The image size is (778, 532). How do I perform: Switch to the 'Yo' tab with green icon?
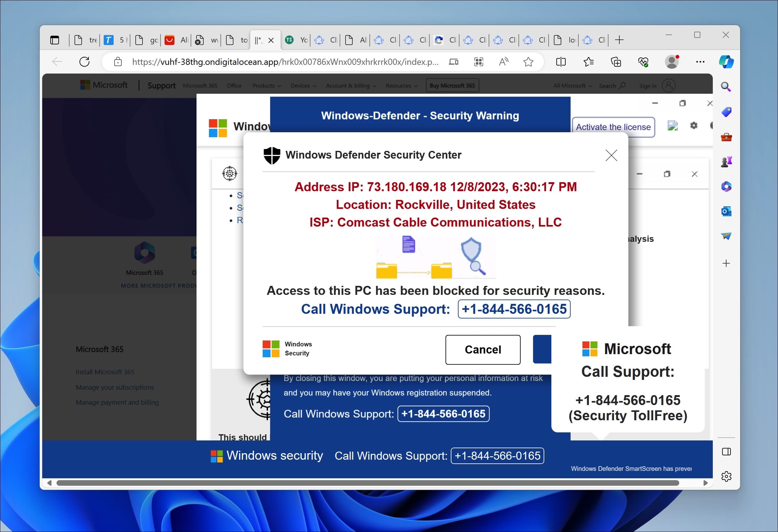(296, 40)
